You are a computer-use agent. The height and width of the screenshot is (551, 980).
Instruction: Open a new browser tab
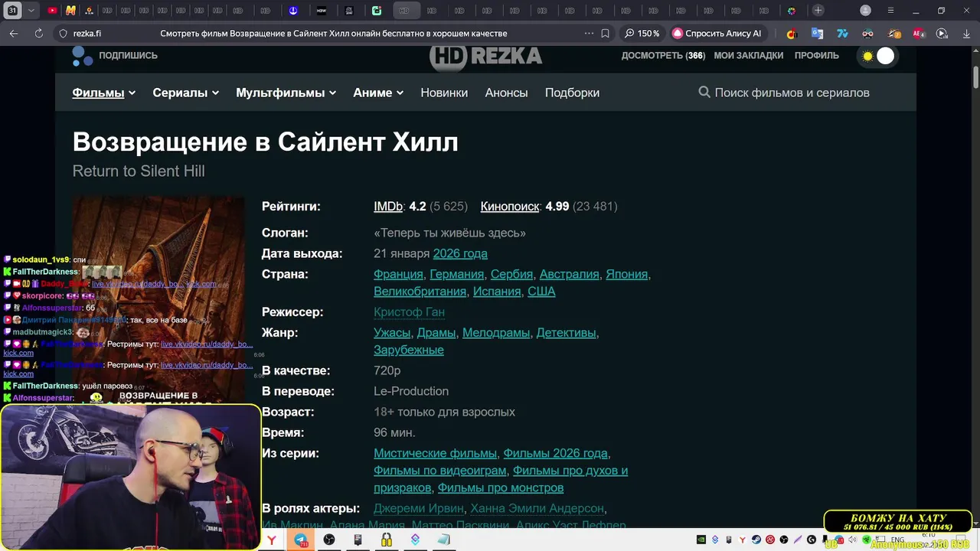tap(818, 11)
